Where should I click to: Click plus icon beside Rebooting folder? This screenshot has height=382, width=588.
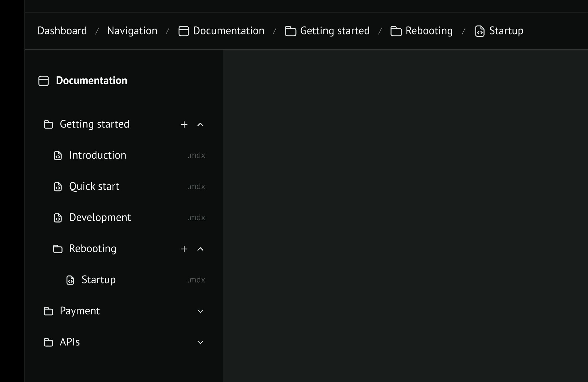pos(184,249)
